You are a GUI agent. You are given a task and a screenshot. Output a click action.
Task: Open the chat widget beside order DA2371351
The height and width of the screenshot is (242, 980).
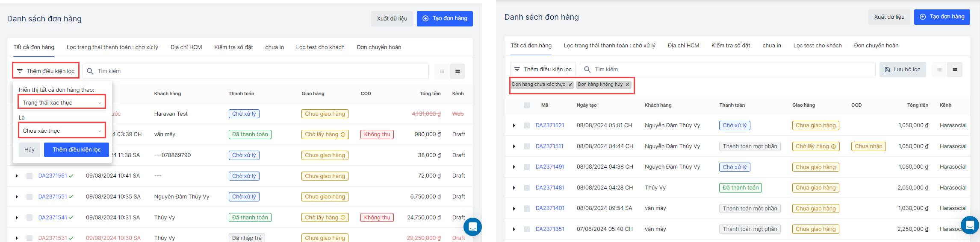pyautogui.click(x=969, y=225)
